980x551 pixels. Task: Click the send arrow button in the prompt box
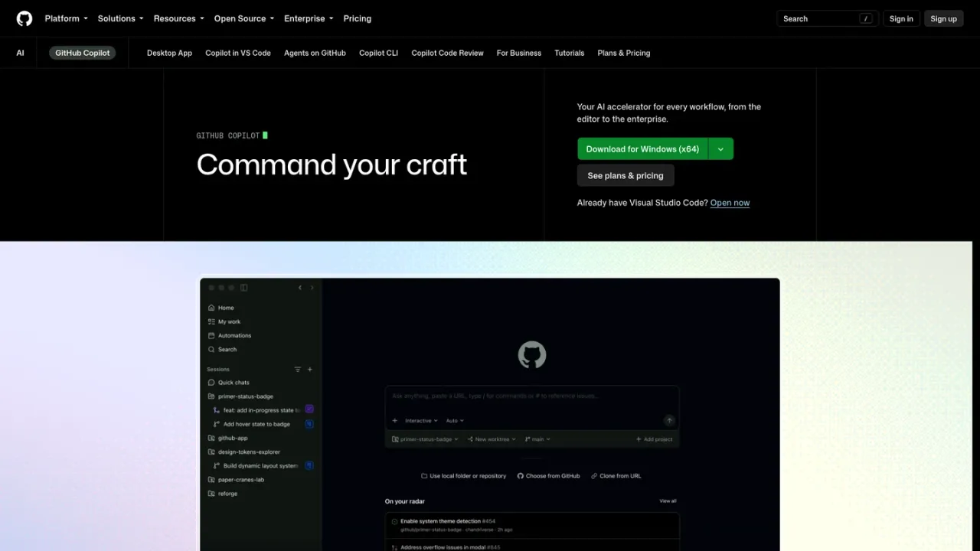669,420
